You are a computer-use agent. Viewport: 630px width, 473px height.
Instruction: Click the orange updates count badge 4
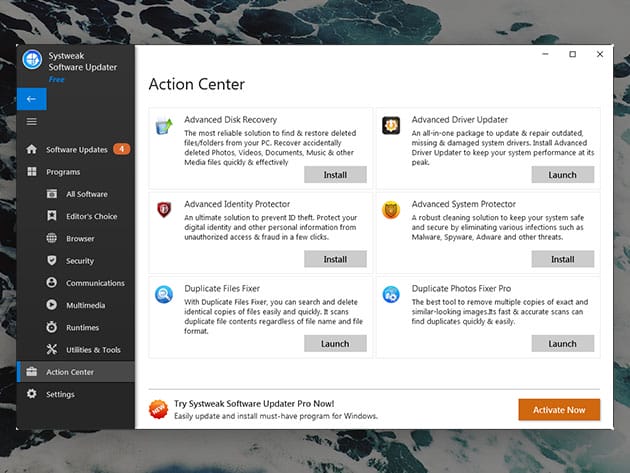coord(121,149)
